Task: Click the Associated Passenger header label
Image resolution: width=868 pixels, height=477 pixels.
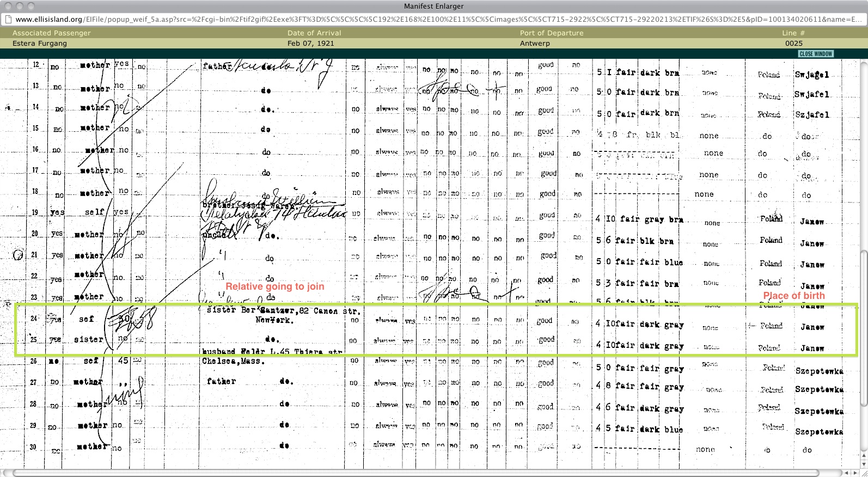Action: 52,33
